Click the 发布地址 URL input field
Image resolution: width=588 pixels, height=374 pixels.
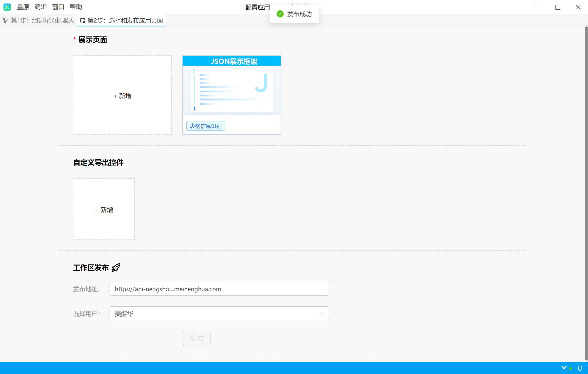(219, 289)
